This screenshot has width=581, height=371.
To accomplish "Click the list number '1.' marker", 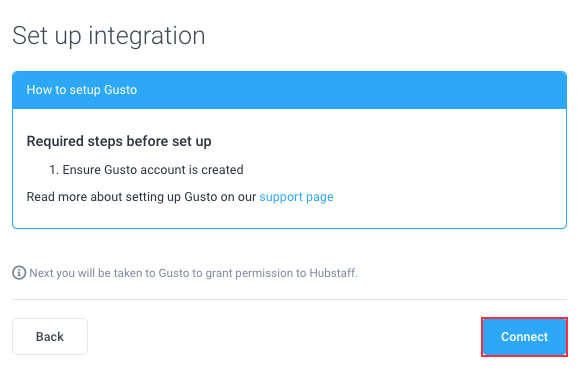I will (x=54, y=170).
